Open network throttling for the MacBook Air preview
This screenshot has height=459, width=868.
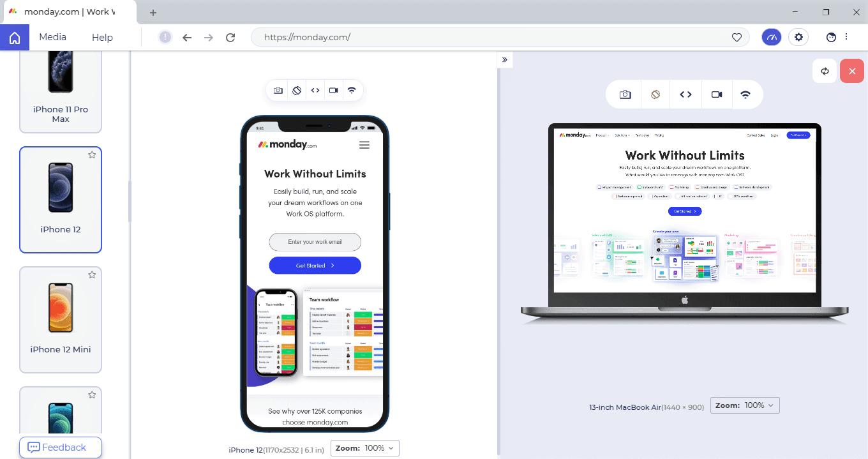[746, 94]
